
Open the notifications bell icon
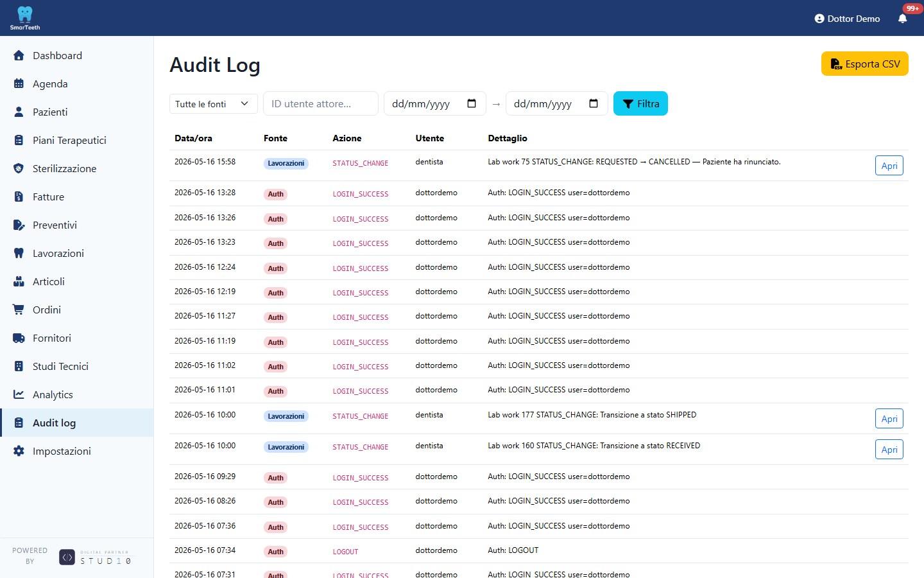click(902, 19)
